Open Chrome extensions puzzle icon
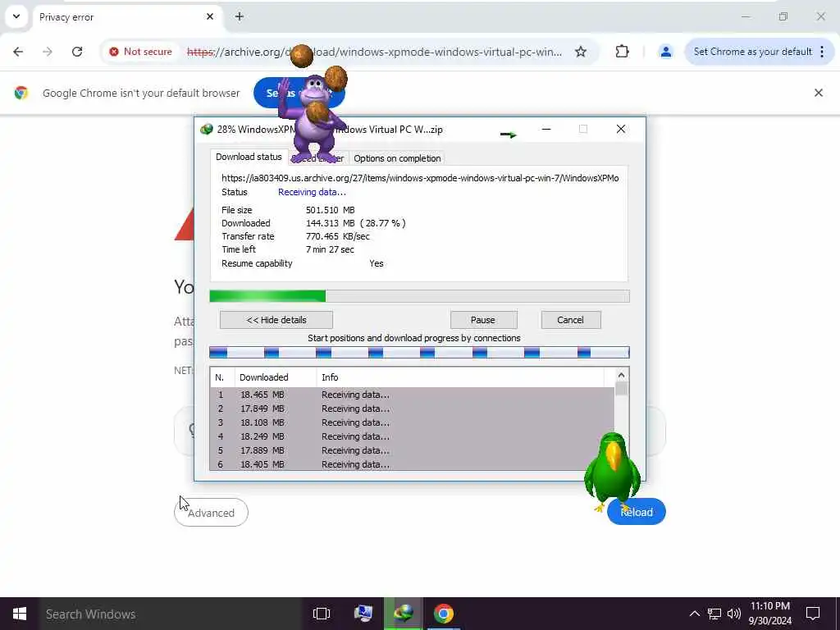The image size is (840, 630). [x=622, y=52]
